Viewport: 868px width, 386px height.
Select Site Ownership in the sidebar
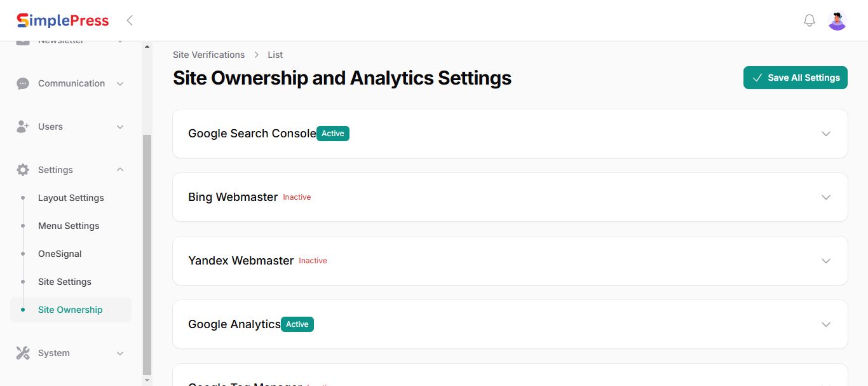tap(71, 310)
